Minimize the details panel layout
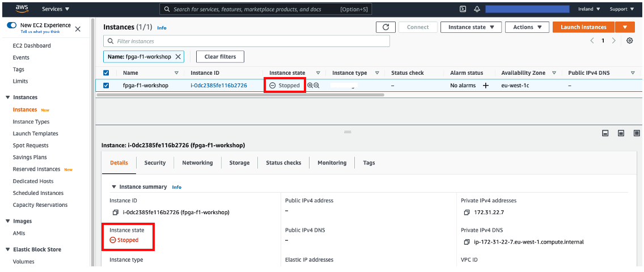The height and width of the screenshot is (272, 644). coord(605,133)
